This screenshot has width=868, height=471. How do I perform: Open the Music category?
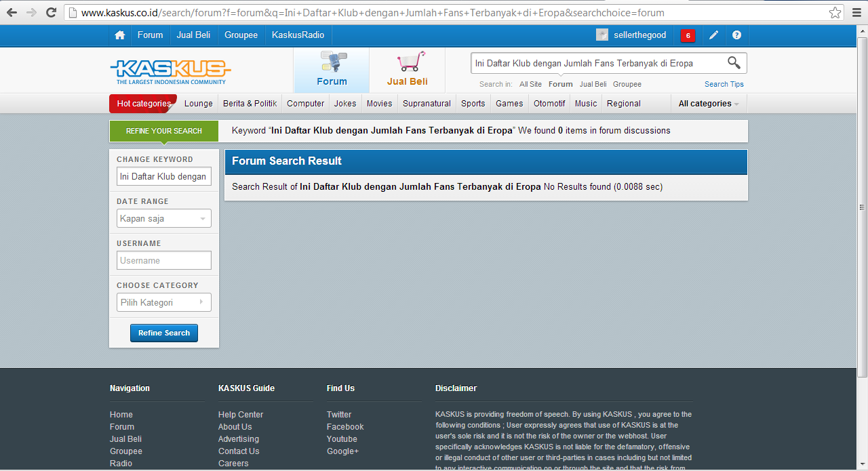coord(586,104)
